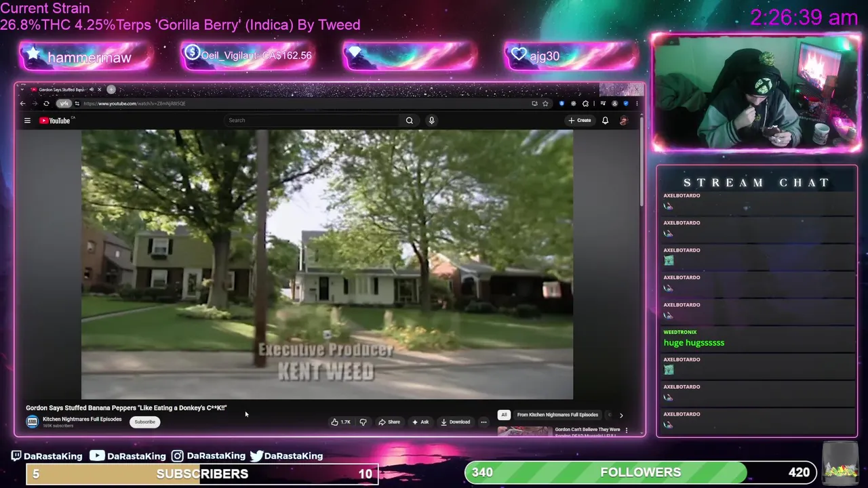
Task: Click the YouTube search magnifier button
Action: coord(410,121)
